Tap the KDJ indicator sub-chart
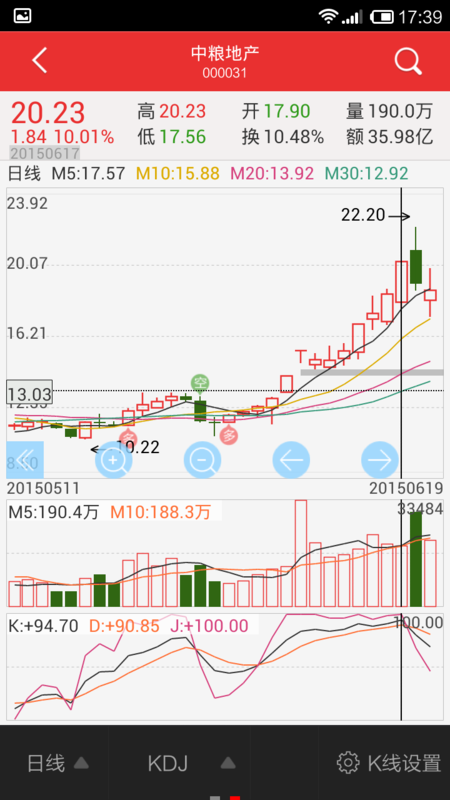Image resolution: width=450 pixels, height=800 pixels. click(225, 667)
